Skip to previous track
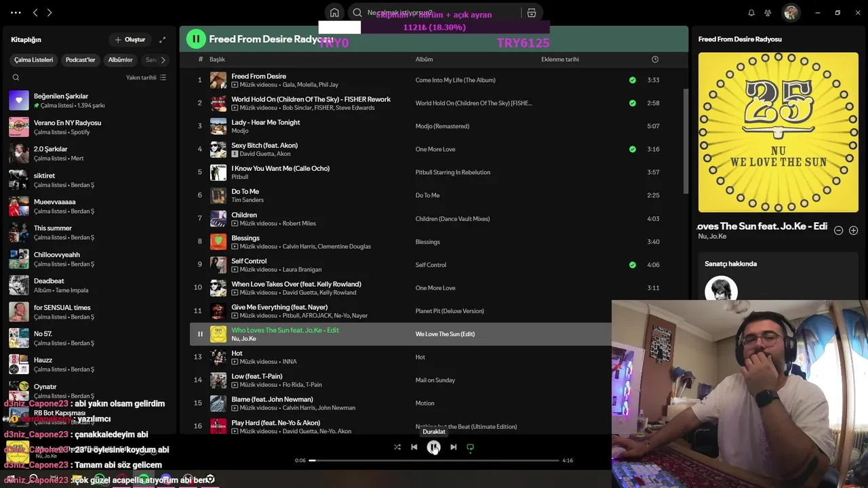 coord(414,447)
